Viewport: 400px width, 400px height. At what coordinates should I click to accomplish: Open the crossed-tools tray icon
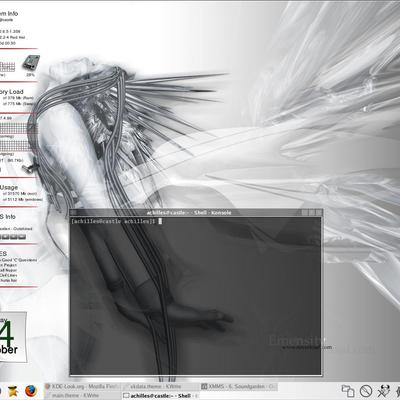point(384,391)
